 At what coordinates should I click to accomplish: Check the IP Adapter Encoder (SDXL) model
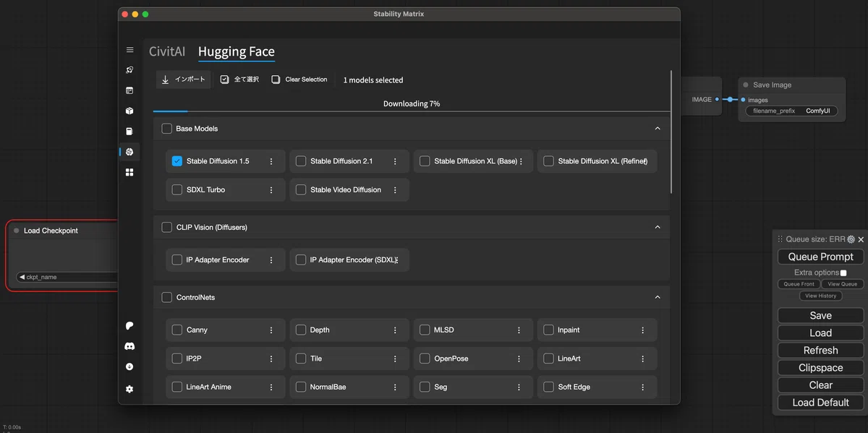(x=301, y=260)
